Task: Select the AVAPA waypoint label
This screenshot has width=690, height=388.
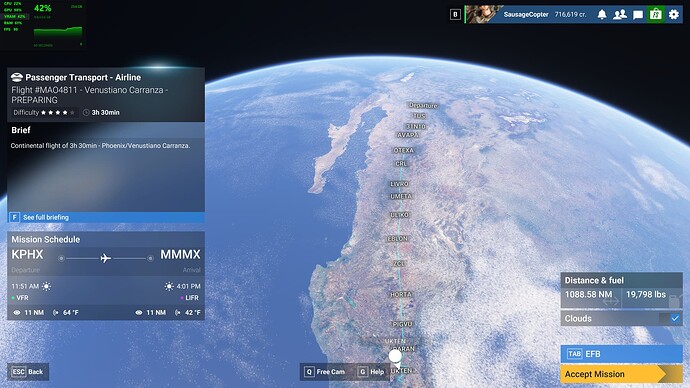Action: [408, 135]
